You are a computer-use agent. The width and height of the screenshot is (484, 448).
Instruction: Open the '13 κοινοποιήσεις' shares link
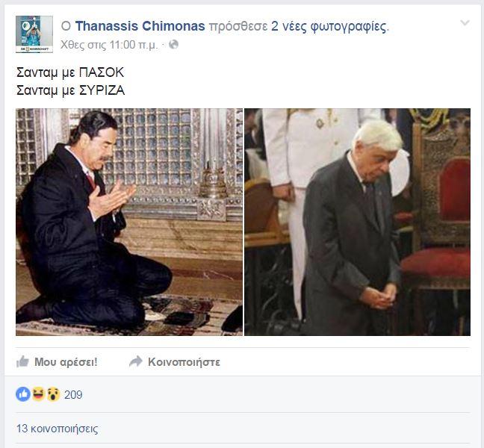click(x=57, y=429)
